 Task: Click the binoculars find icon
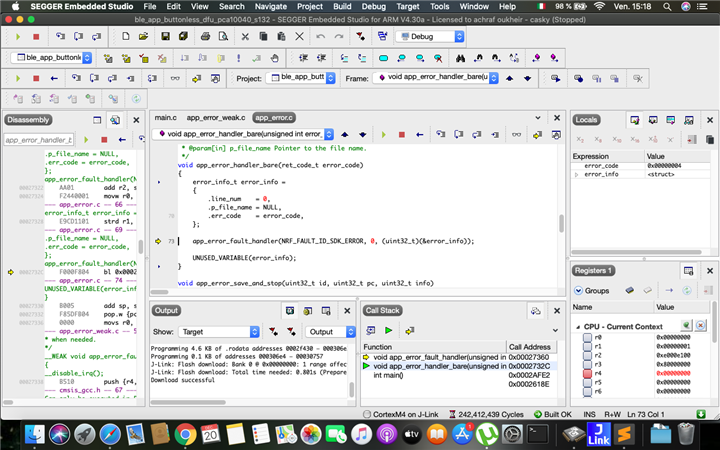point(460,58)
